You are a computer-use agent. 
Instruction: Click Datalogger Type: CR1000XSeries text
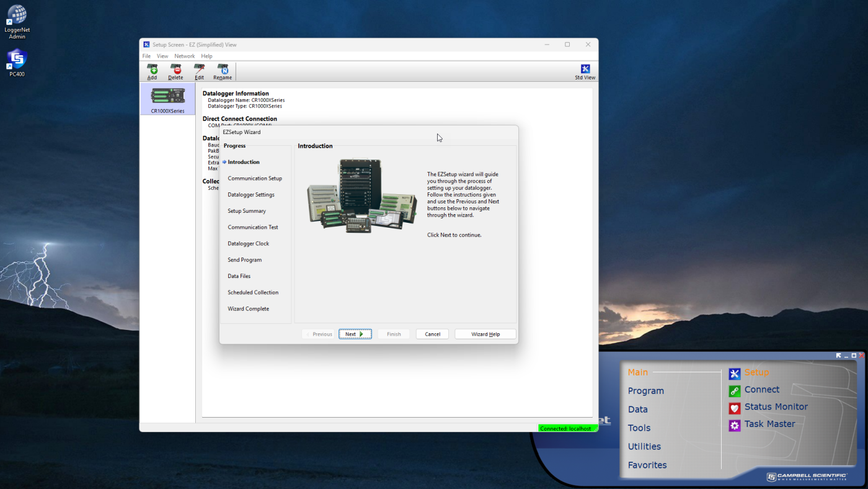[245, 106]
